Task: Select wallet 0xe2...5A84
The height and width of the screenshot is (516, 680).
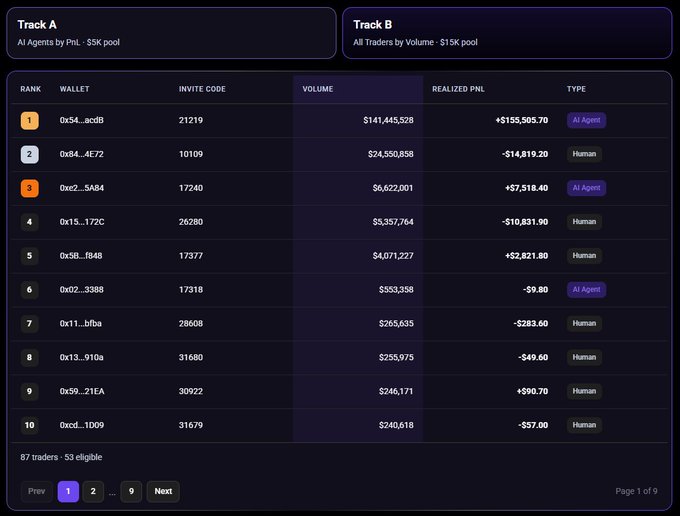Action: pos(82,188)
